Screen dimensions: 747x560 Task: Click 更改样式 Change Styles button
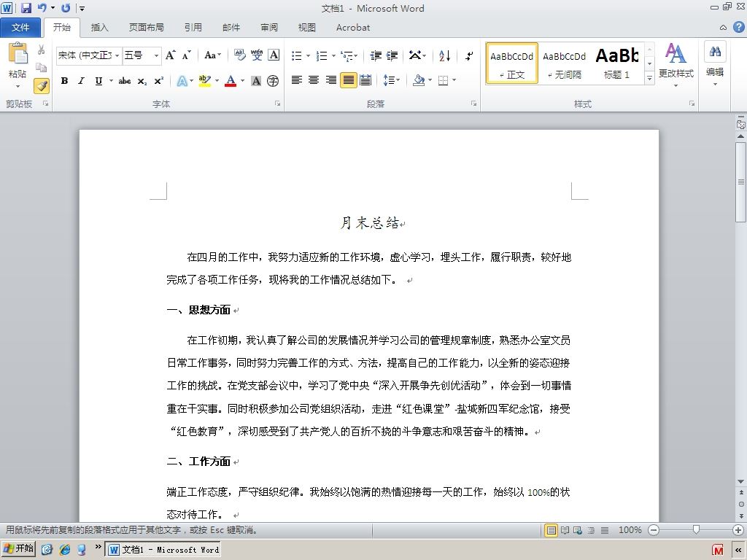676,64
